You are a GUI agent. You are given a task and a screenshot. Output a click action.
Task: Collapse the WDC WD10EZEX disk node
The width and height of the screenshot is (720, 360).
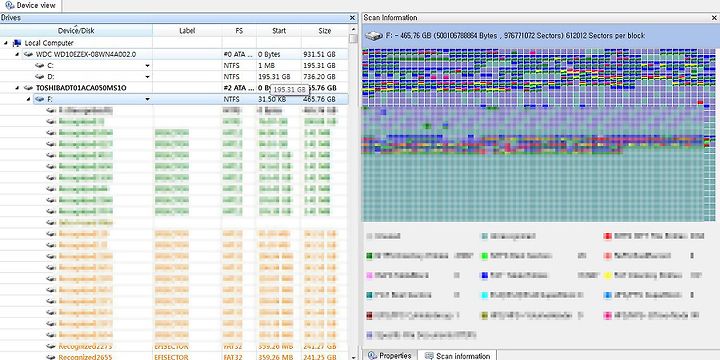17,54
